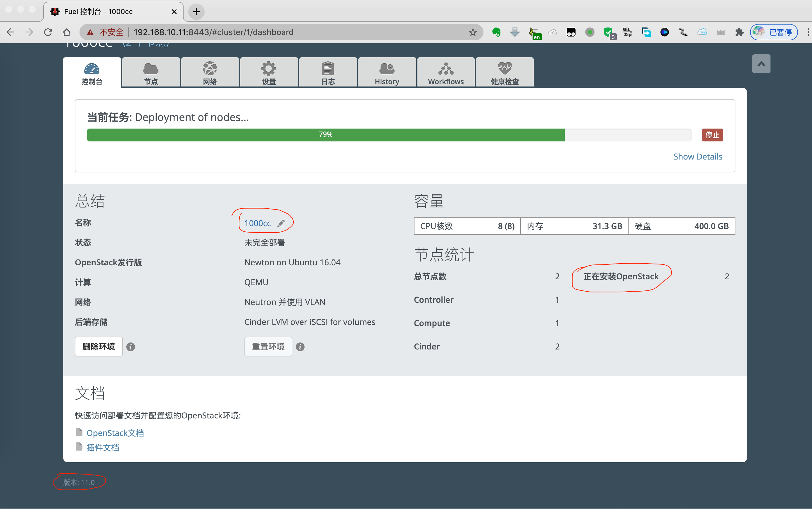Click the 删除环境 button
Screen dimensions: 812x509
pyautogui.click(x=99, y=347)
